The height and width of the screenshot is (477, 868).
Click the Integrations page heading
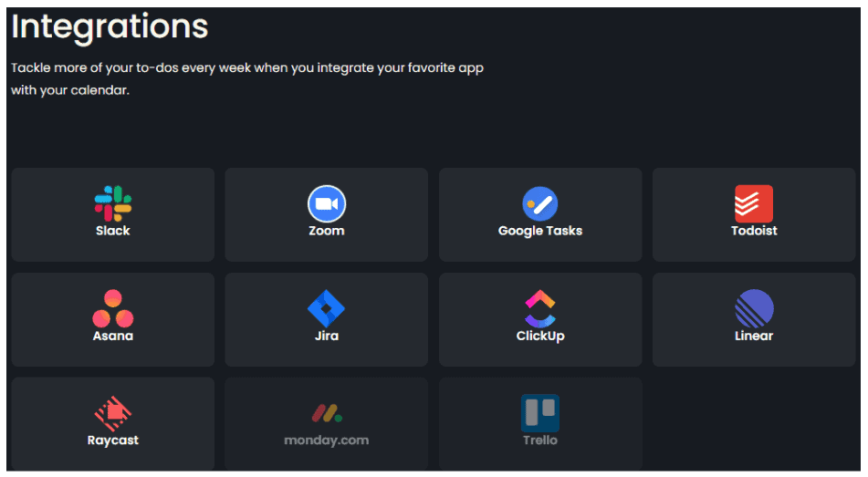[110, 27]
